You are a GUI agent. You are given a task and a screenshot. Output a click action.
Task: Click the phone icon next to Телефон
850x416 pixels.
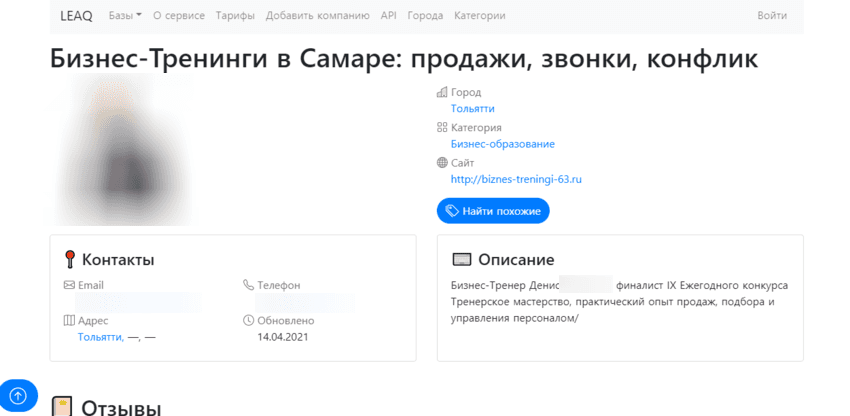coord(248,285)
